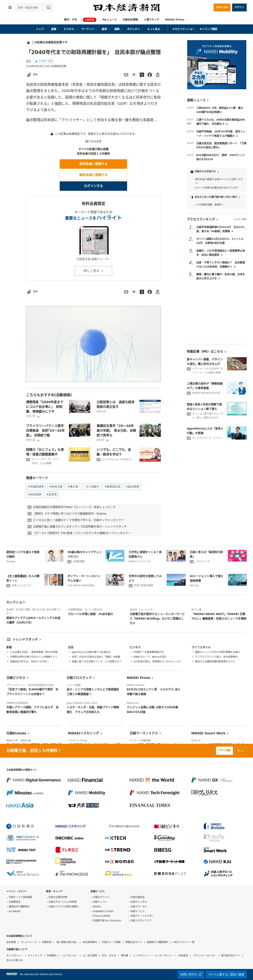The width and height of the screenshot is (253, 980).
Task: Open NIKKEI Asia logo link
Action: 20,805
